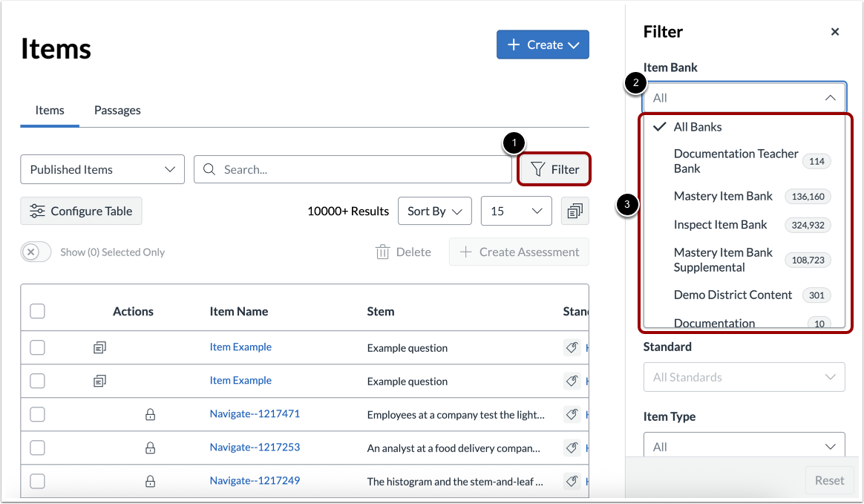Open the Navigate--1217471 link
Screen dimensions: 864x504
tap(255, 413)
